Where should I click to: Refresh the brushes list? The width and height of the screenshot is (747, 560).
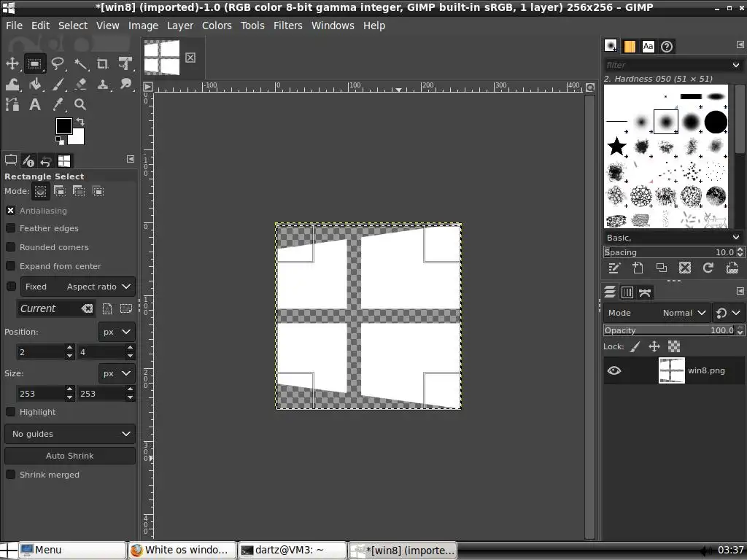pos(708,268)
